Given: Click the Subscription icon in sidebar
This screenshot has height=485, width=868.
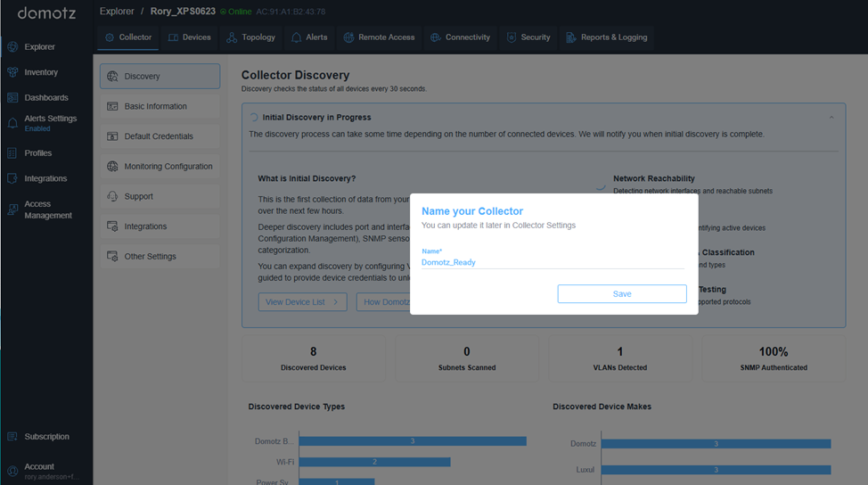Looking at the screenshot, I should [x=12, y=436].
